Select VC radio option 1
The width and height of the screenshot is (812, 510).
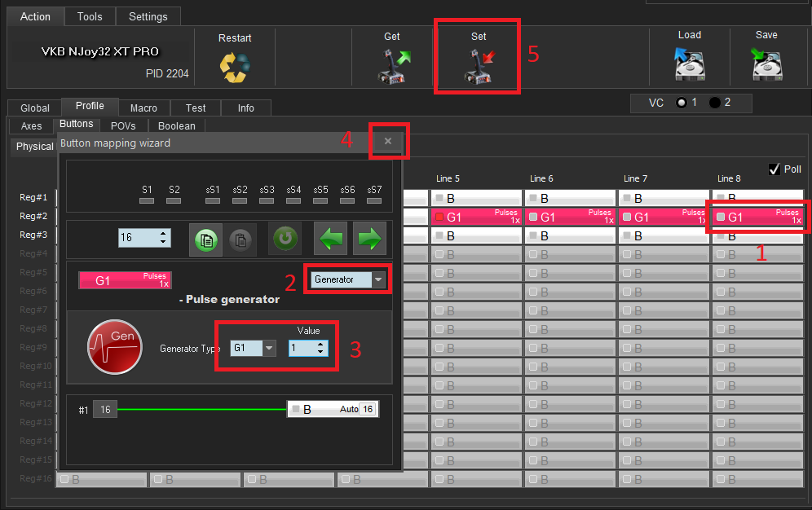682,103
